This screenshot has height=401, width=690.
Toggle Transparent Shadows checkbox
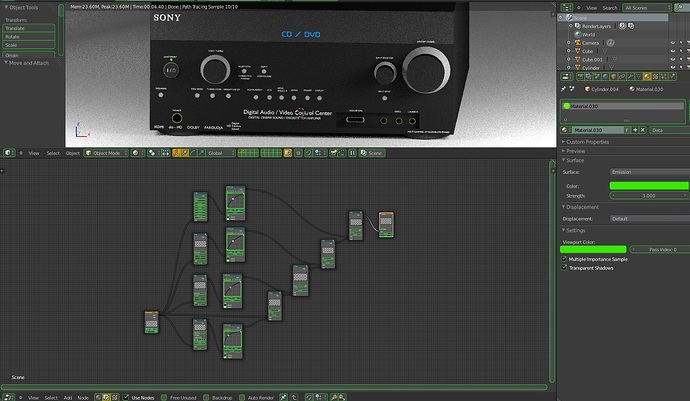pos(564,268)
